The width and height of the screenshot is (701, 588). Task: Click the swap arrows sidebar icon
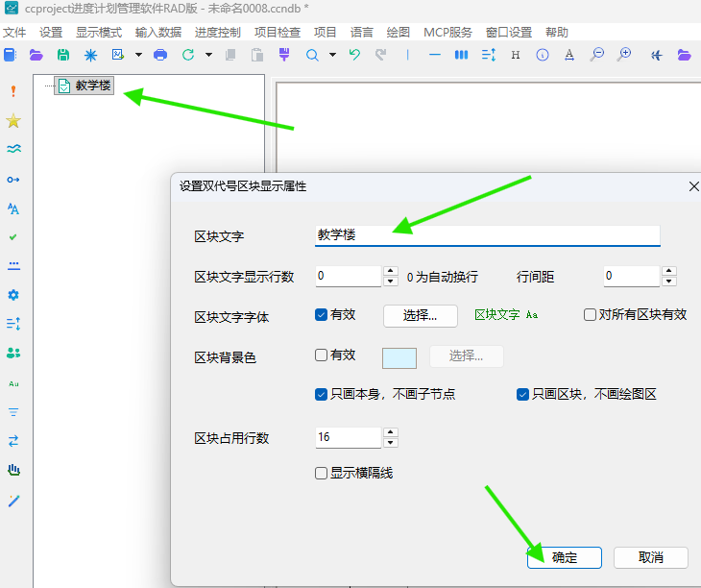13,441
